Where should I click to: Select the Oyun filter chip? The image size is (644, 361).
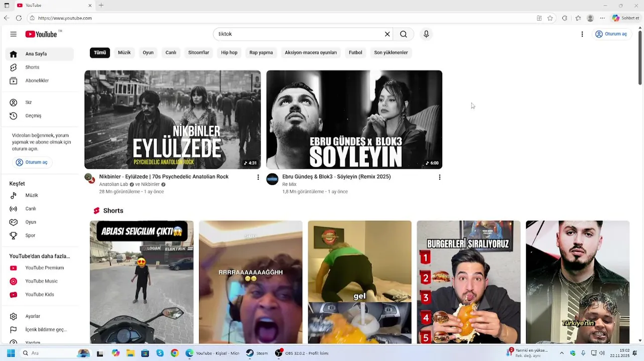tap(148, 53)
